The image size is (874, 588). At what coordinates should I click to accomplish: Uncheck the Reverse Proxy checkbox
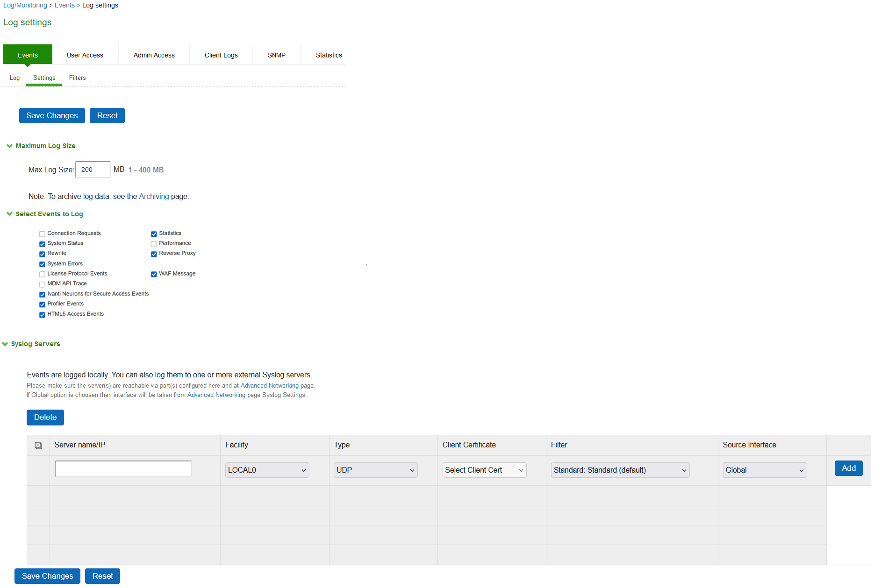pos(154,254)
